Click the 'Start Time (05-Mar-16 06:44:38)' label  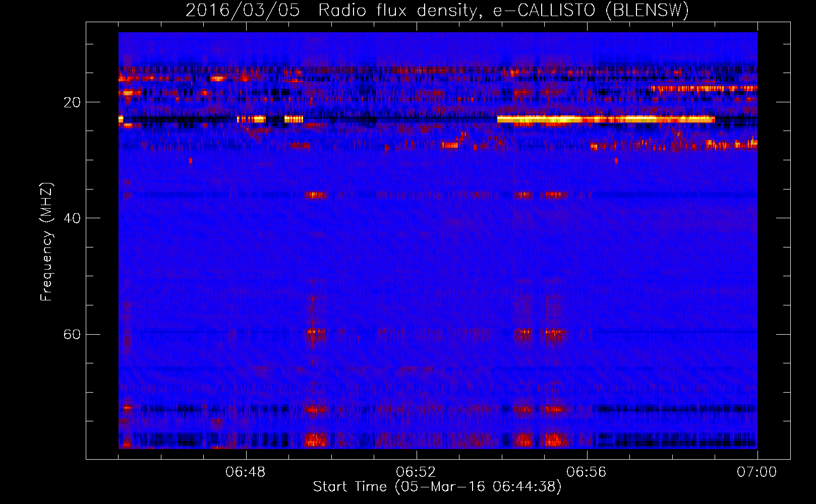tap(437, 487)
